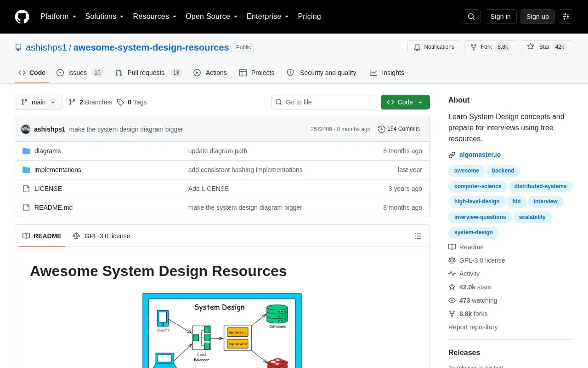The image size is (588, 368).
Task: Open the main branch selector
Action: pos(39,102)
